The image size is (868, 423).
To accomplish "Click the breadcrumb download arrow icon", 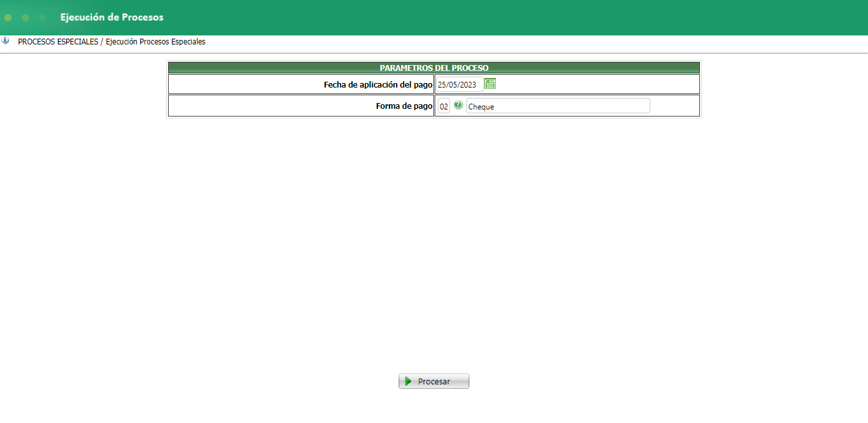I will pos(6,41).
